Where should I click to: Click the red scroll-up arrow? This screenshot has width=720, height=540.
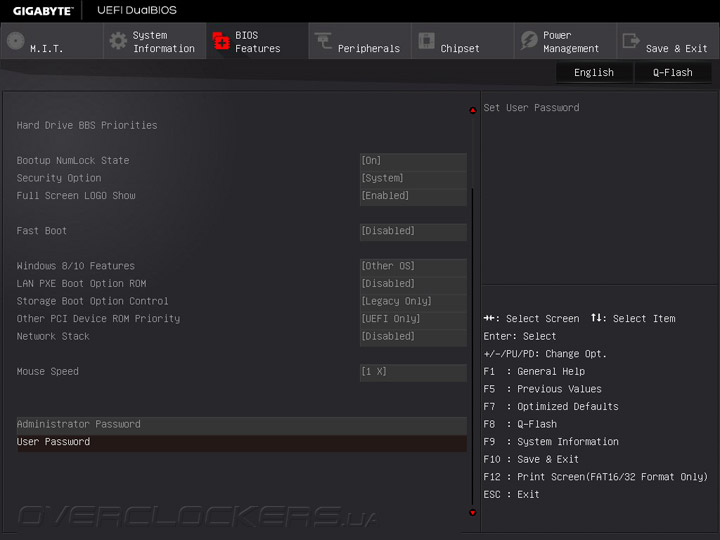(472, 110)
